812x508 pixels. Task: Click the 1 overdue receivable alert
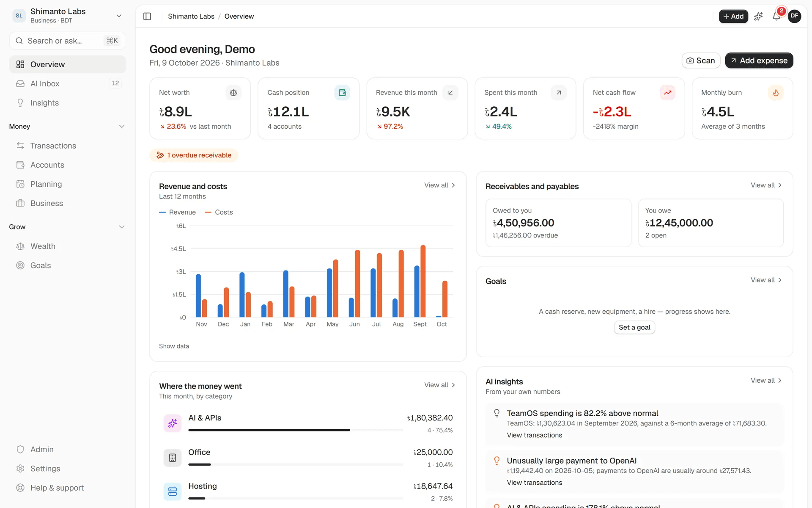click(x=194, y=155)
